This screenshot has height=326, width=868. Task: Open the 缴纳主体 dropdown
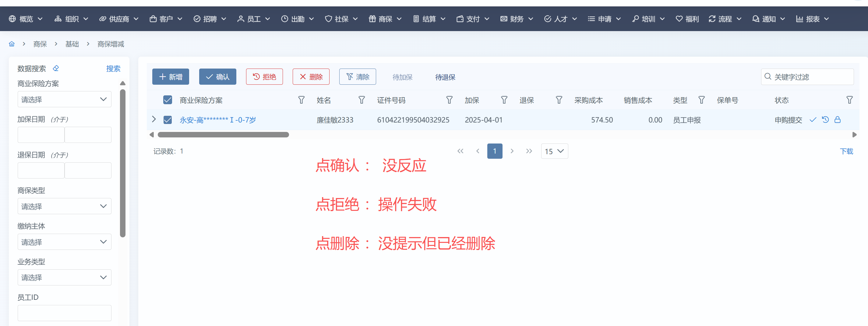[64, 242]
